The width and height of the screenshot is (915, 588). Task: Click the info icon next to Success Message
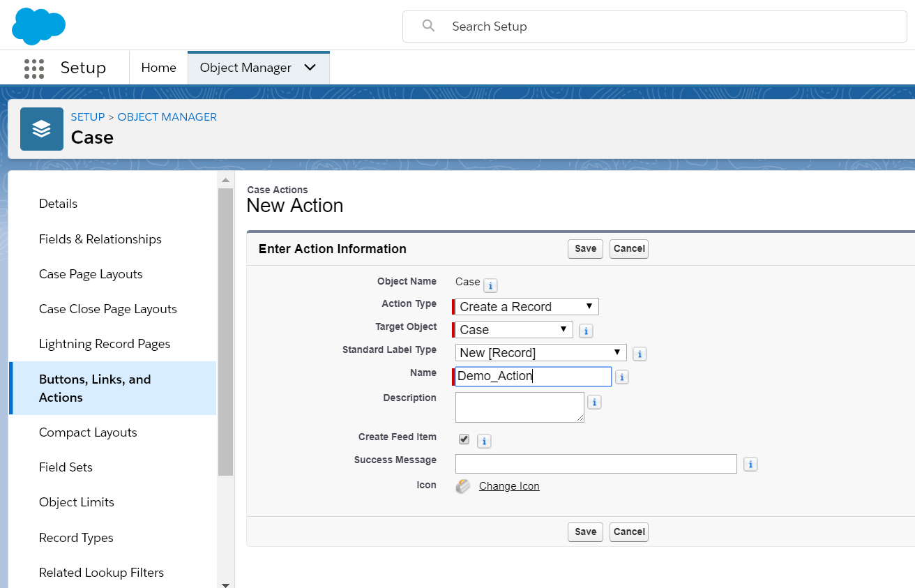coord(750,463)
